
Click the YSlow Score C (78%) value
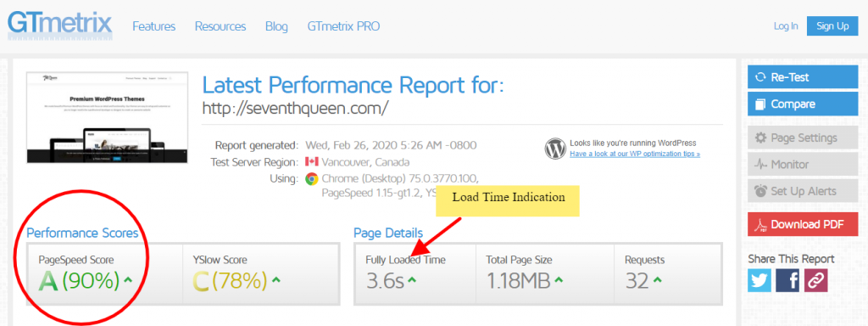[230, 281]
